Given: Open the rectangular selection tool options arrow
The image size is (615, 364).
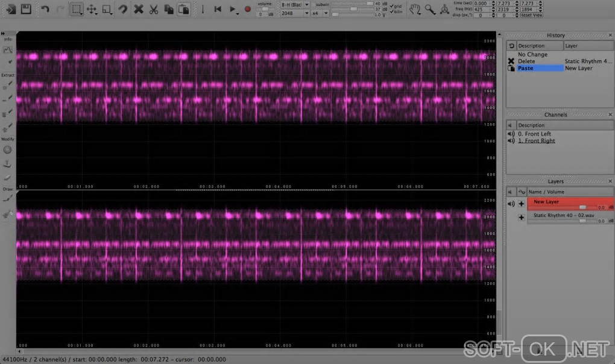Looking at the screenshot, I should tap(81, 14).
